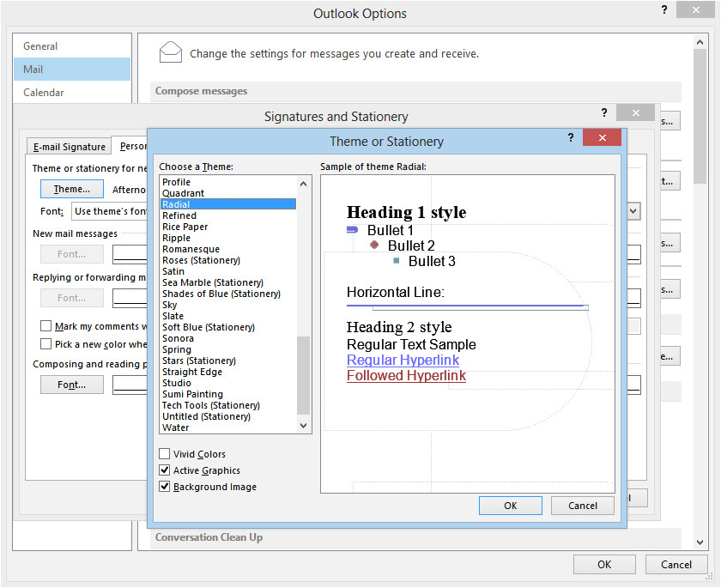Image resolution: width=721 pixels, height=588 pixels.
Task: Select Ripple theme from the list
Action: [x=177, y=238]
